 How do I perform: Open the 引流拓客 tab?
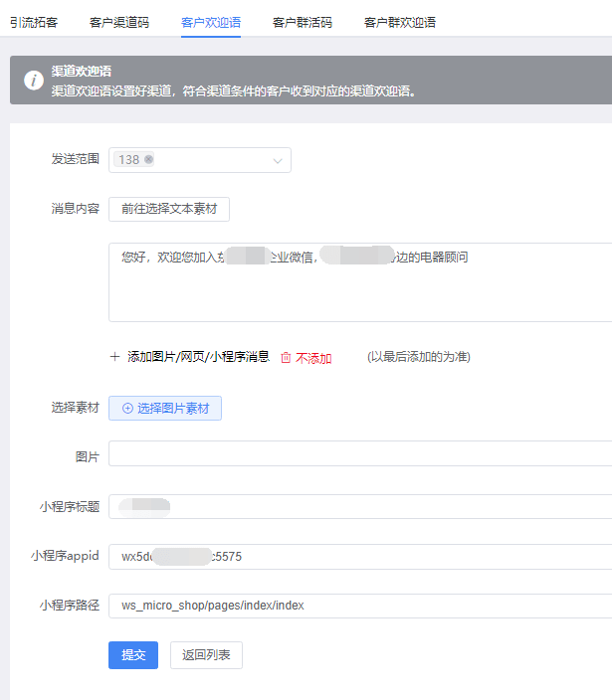(x=34, y=22)
